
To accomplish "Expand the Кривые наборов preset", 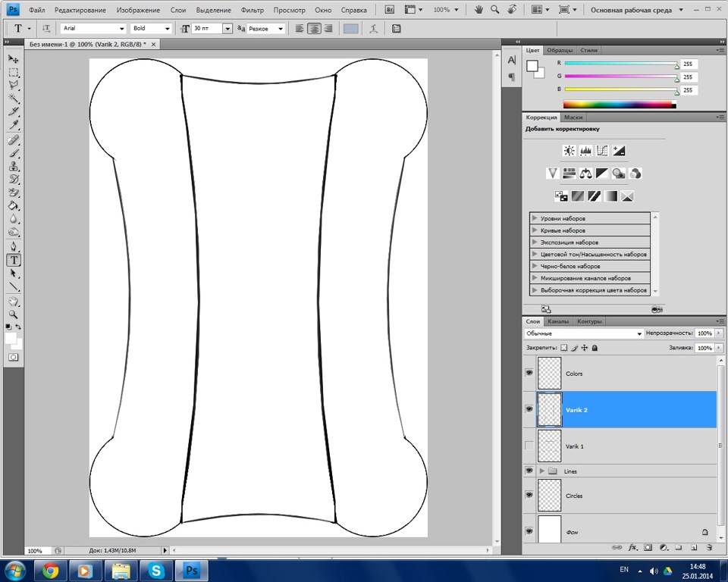I will tap(535, 230).
